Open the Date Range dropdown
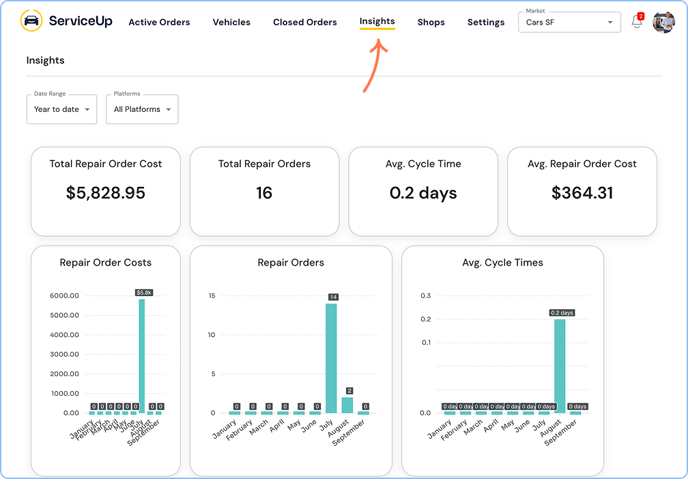688x479 pixels. [x=62, y=109]
